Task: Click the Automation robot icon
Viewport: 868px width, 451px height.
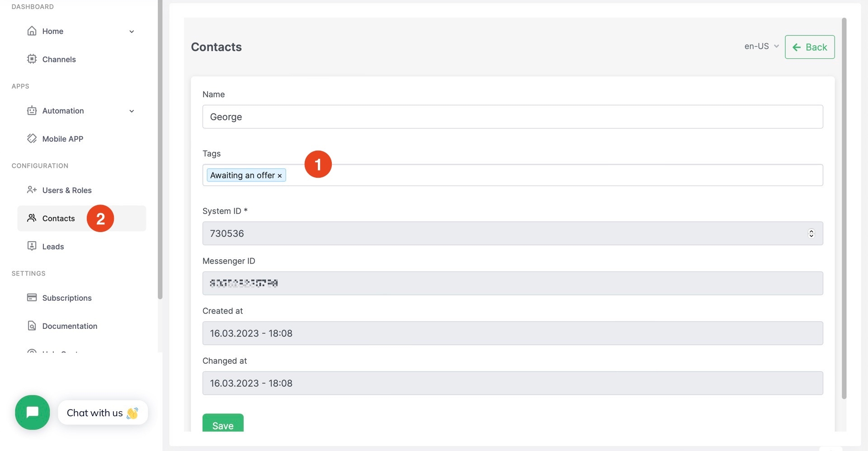Action: (x=32, y=111)
